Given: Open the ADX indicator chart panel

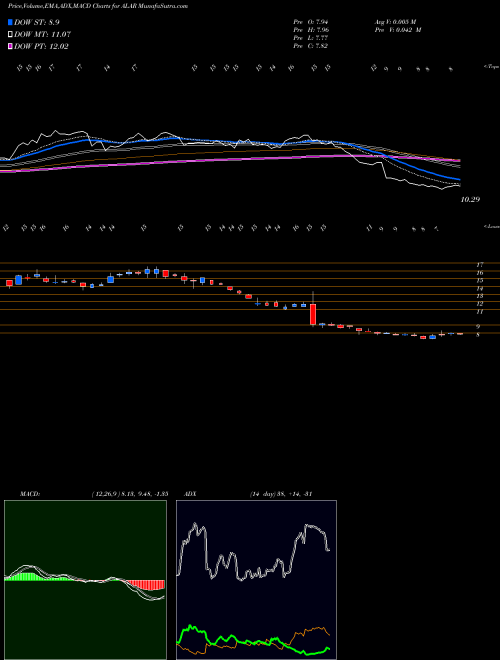Looking at the screenshot, I should click(256, 580).
